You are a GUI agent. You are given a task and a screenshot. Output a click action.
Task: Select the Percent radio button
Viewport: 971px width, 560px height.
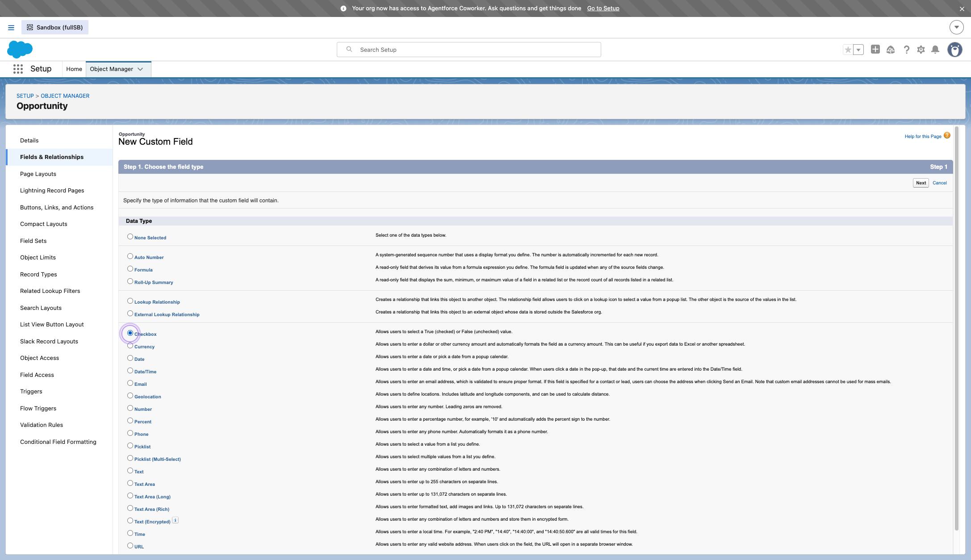(x=130, y=421)
